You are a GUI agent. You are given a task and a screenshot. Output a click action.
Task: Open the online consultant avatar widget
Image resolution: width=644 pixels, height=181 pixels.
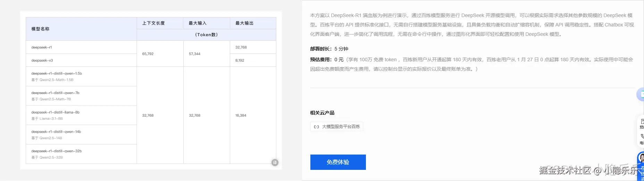pyautogui.click(x=641, y=158)
